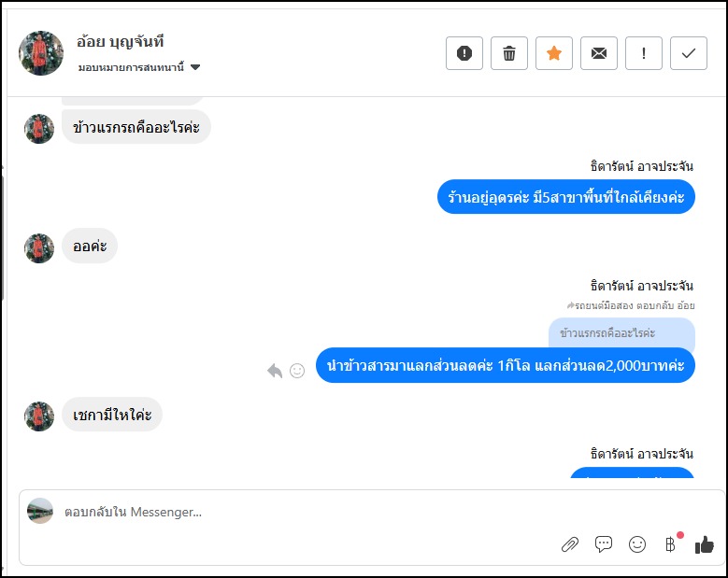Send a thumbs-up like
The width and height of the screenshot is (728, 578).
point(705,544)
